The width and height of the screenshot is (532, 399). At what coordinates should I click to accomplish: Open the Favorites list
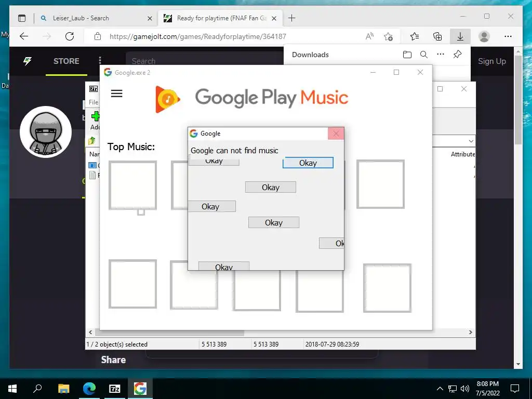click(414, 36)
